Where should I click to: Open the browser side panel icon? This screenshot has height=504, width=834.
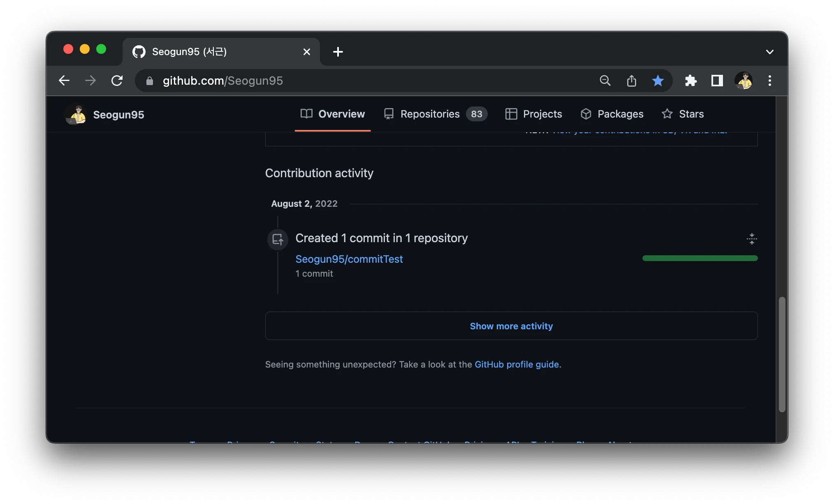click(x=717, y=81)
